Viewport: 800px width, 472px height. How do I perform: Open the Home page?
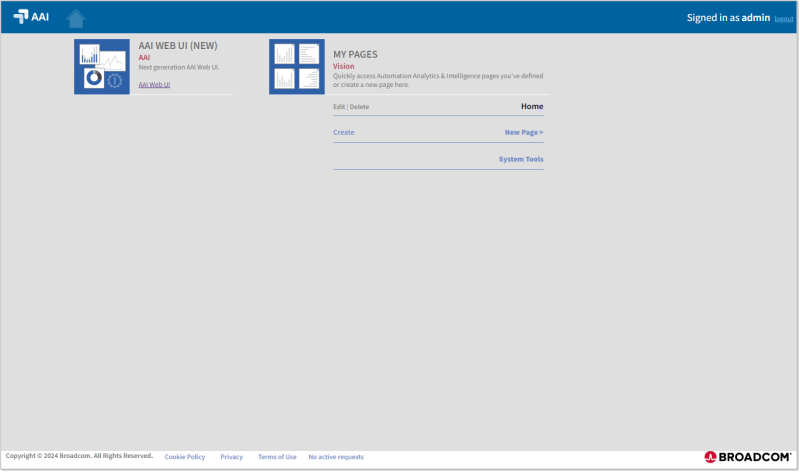[x=532, y=106]
